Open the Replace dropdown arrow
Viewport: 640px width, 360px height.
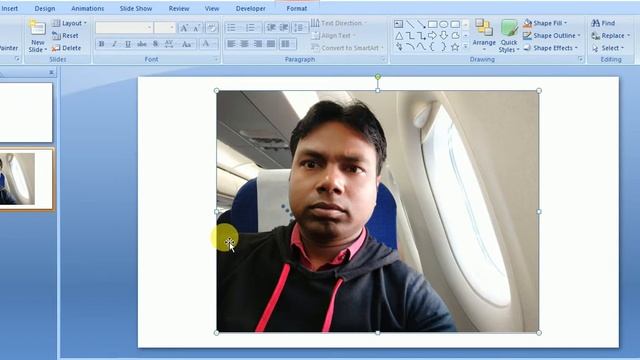coord(629,36)
